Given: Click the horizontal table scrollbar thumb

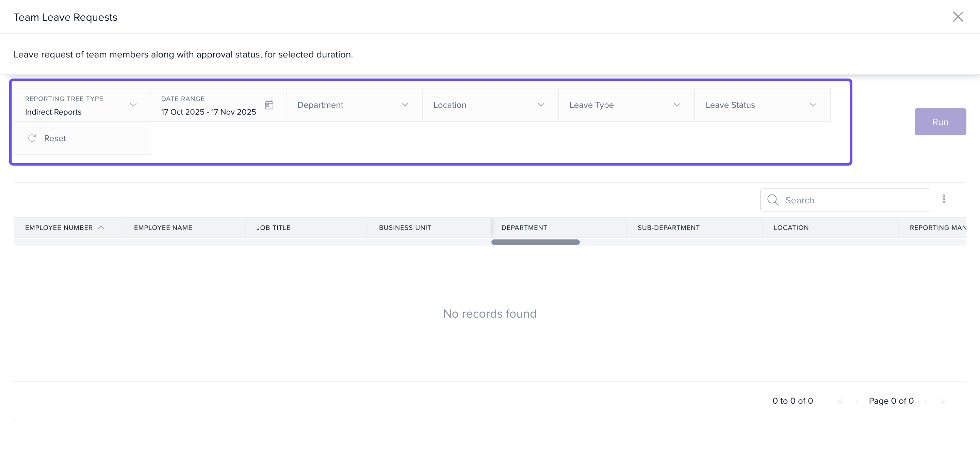Looking at the screenshot, I should (x=535, y=242).
